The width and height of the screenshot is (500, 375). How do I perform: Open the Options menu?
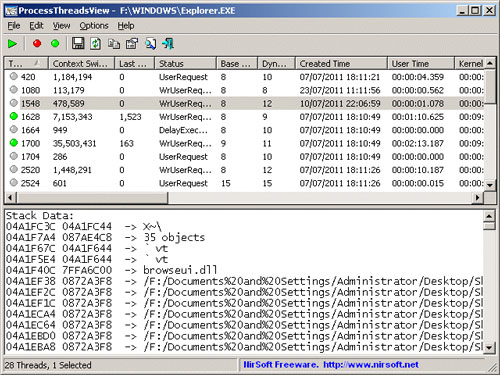coord(94,26)
